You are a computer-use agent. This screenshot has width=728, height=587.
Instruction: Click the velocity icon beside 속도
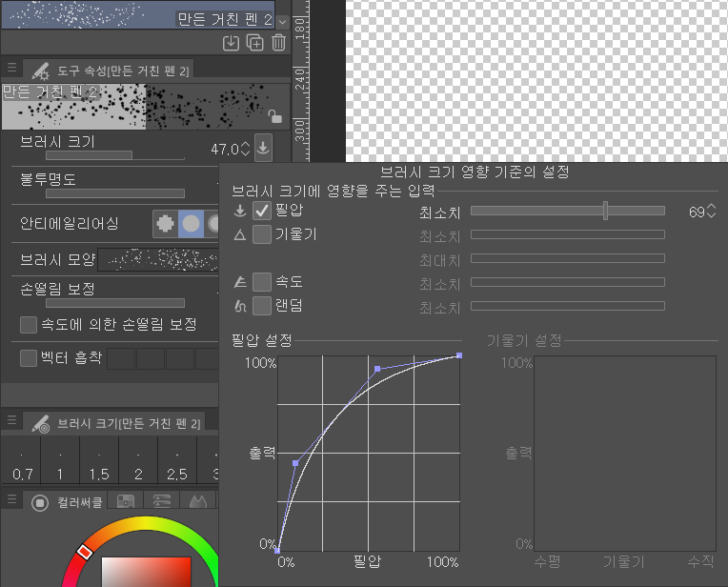[240, 282]
